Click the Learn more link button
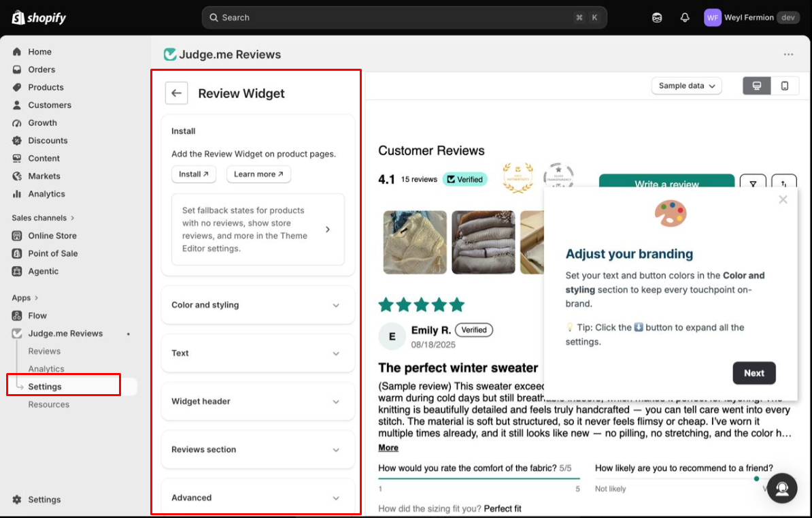The height and width of the screenshot is (518, 812). point(258,174)
